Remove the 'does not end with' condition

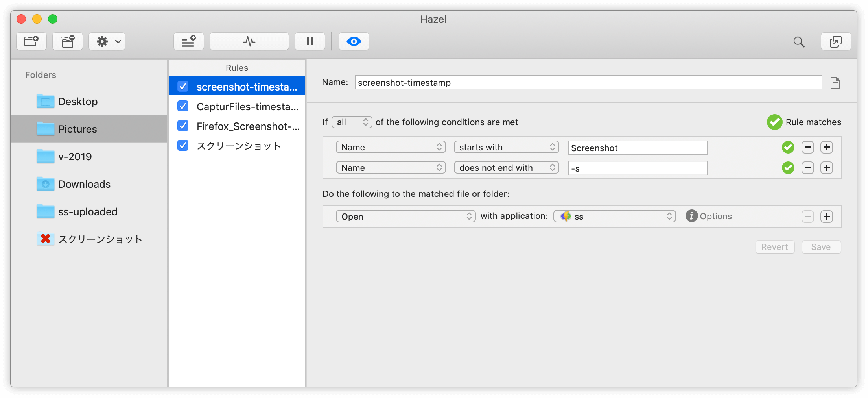coord(808,168)
